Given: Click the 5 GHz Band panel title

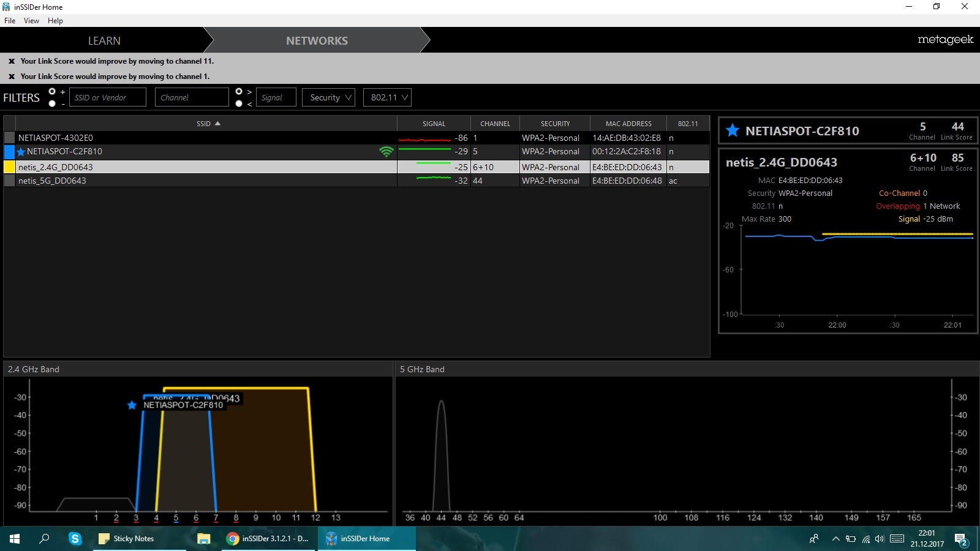Looking at the screenshot, I should [x=422, y=369].
